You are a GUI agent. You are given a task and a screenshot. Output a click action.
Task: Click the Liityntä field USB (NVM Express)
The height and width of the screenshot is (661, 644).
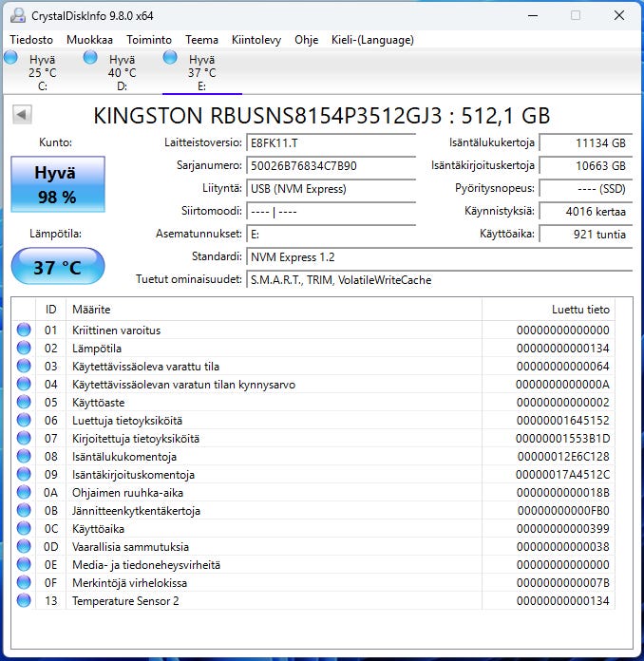click(331, 188)
